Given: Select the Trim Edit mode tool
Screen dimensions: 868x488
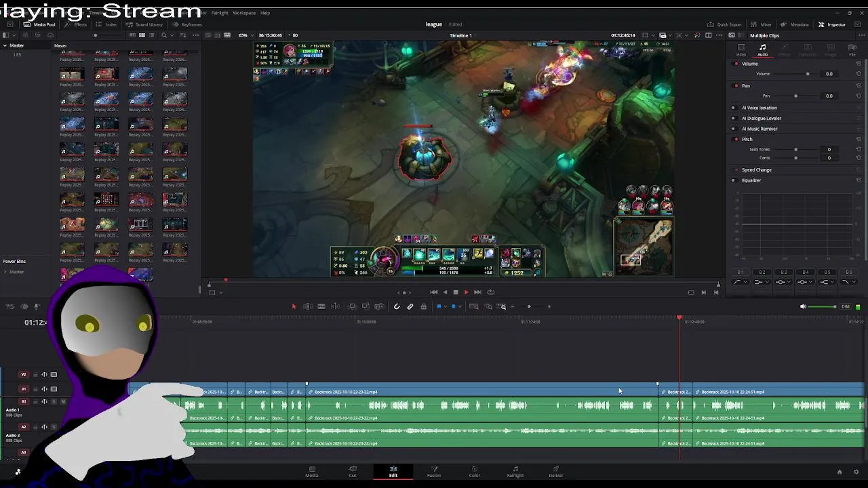Looking at the screenshot, I should click(307, 306).
